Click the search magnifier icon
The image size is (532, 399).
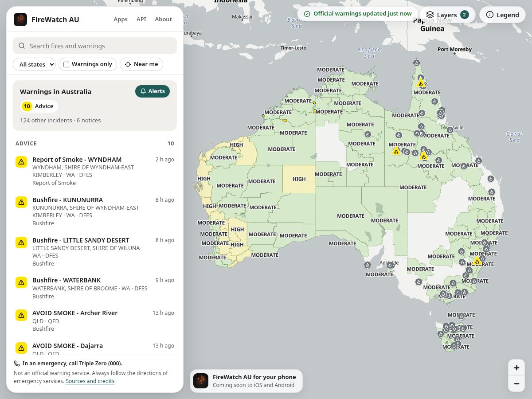click(x=22, y=46)
